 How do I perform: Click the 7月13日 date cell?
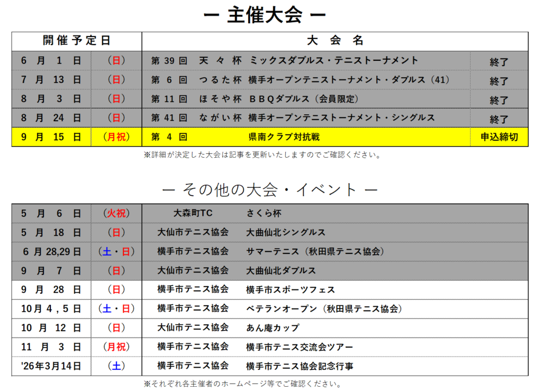click(51, 80)
